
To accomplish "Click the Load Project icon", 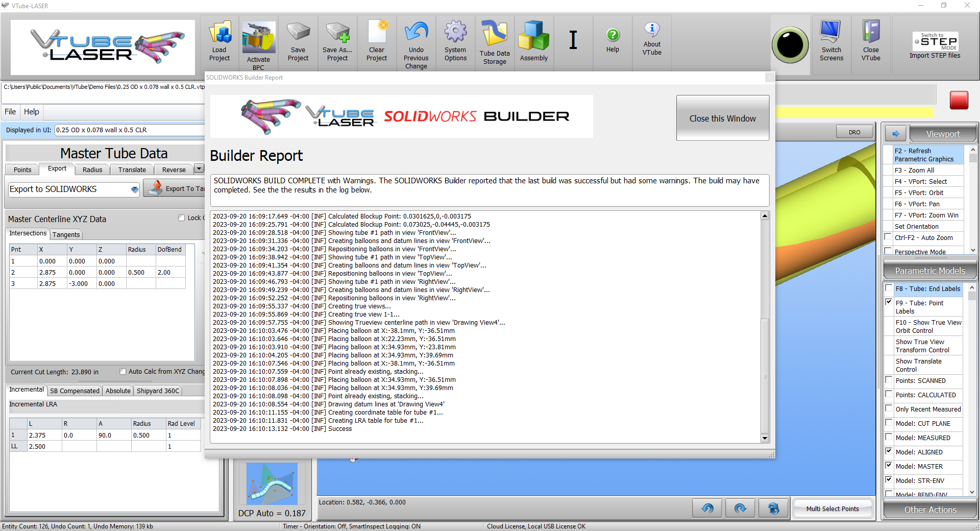I will pyautogui.click(x=219, y=42).
